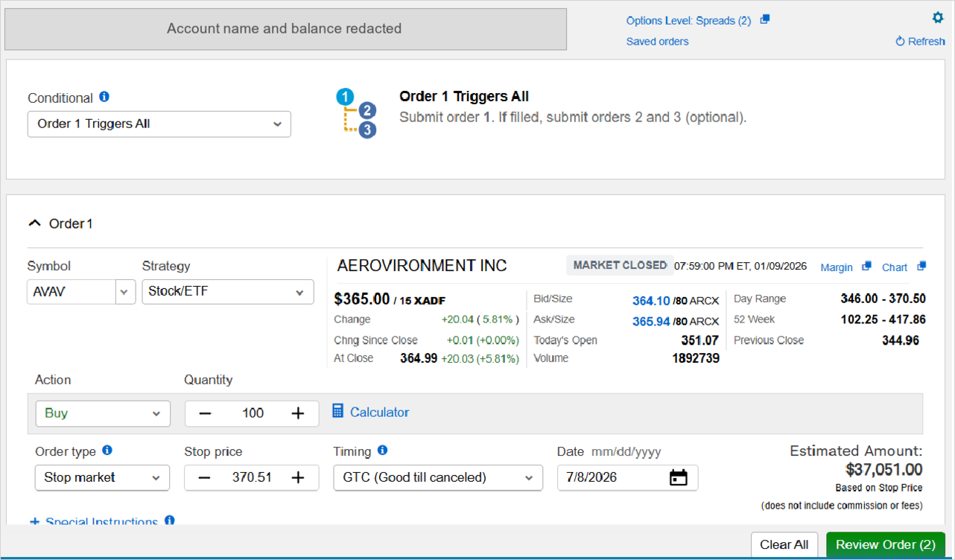This screenshot has width=955, height=560.
Task: Click the Options Level popup window icon
Action: pos(764,20)
